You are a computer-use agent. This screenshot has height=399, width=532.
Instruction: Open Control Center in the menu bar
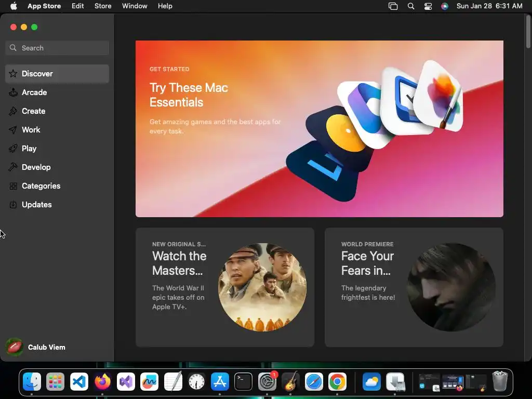(428, 6)
